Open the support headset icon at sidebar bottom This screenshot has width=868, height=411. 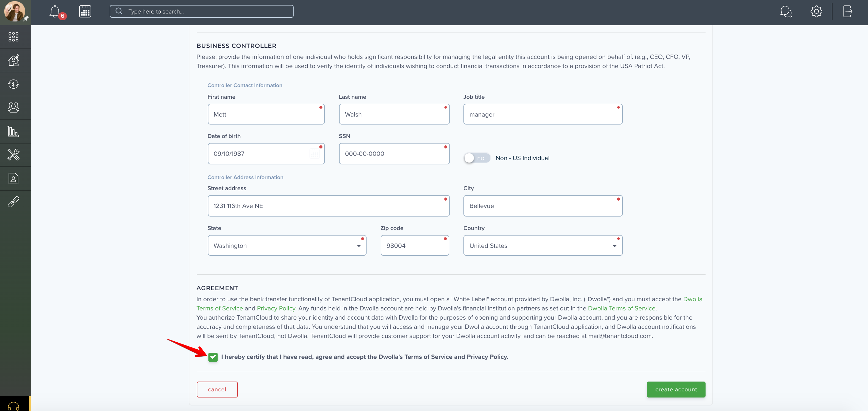pos(13,406)
